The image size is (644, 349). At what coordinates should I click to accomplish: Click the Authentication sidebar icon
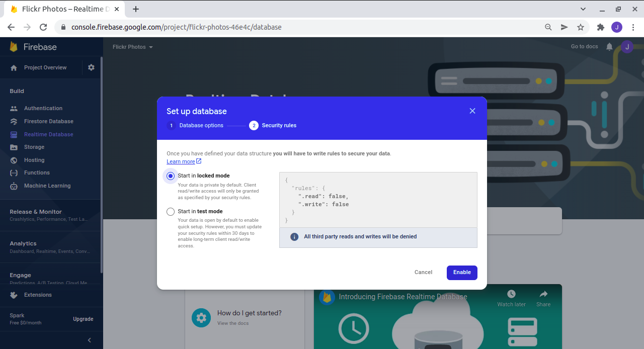[x=14, y=109]
